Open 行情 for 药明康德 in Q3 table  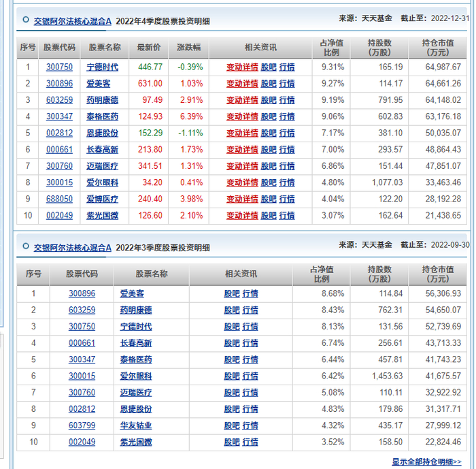click(250, 310)
